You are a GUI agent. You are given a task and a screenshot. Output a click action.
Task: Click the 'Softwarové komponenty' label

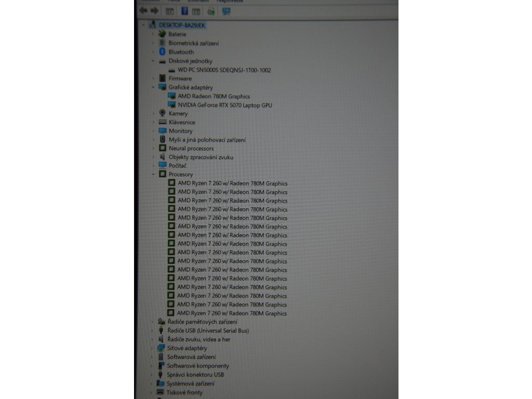[198, 366]
